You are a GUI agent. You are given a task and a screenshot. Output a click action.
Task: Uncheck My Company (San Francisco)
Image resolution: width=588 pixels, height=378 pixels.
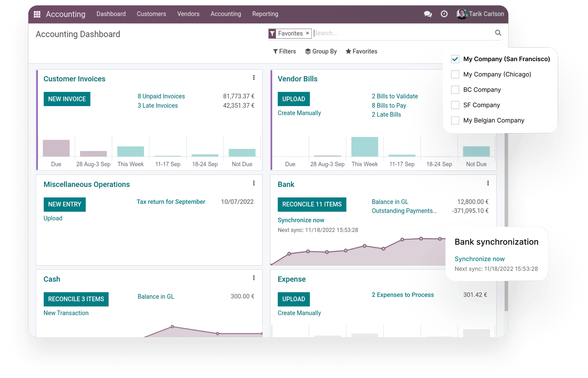pos(455,59)
